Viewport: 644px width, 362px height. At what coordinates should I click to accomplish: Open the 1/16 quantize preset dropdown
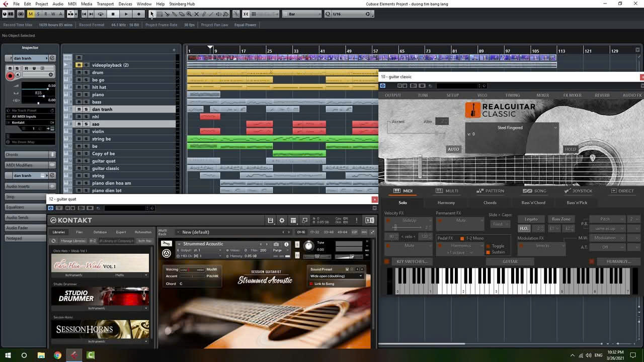348,14
